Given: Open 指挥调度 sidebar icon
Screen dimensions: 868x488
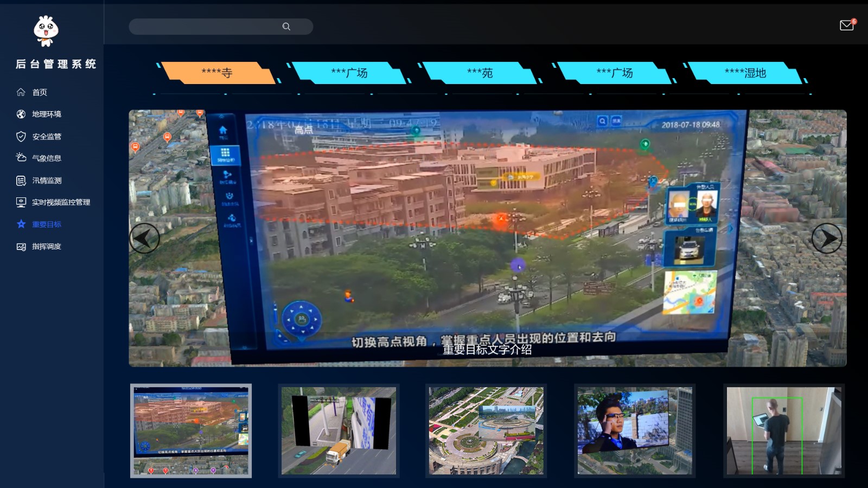Looking at the screenshot, I should pos(21,247).
